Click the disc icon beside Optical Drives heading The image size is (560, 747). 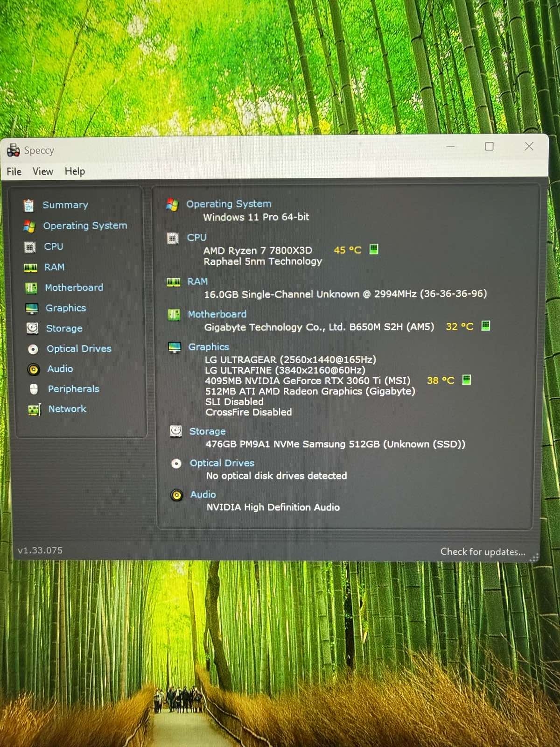point(176,464)
